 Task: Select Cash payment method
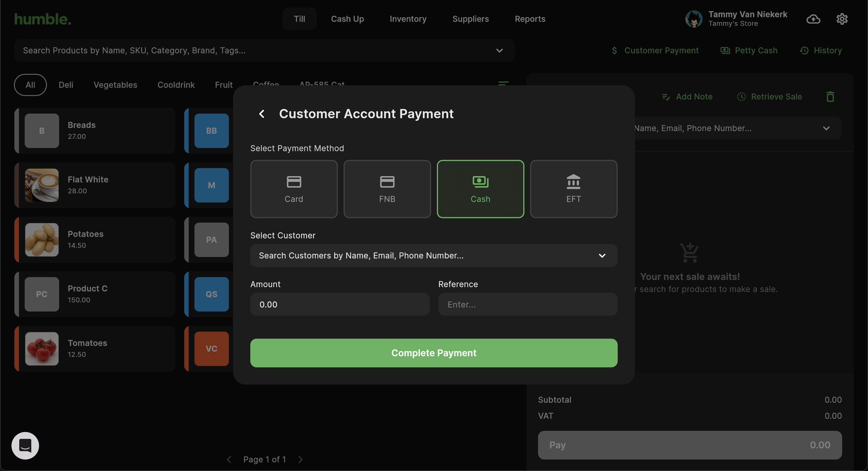click(480, 189)
